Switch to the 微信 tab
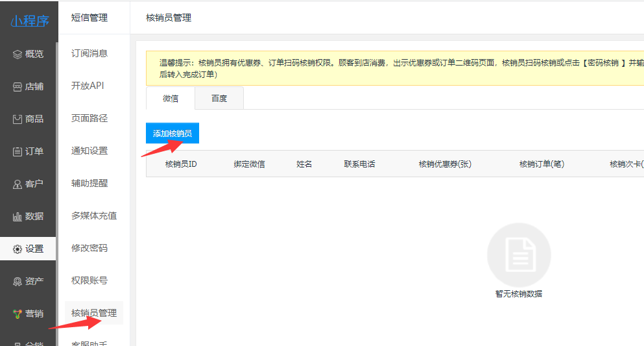This screenshot has width=644, height=346. (171, 99)
